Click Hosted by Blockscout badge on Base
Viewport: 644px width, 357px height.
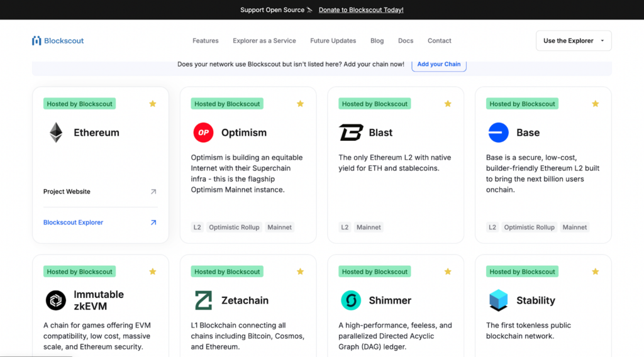click(522, 104)
